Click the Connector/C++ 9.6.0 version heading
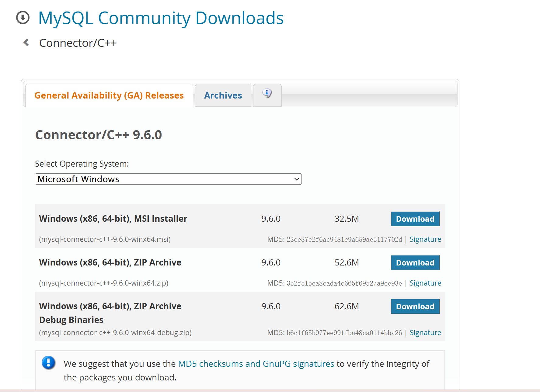The height and width of the screenshot is (392, 540). tap(99, 135)
